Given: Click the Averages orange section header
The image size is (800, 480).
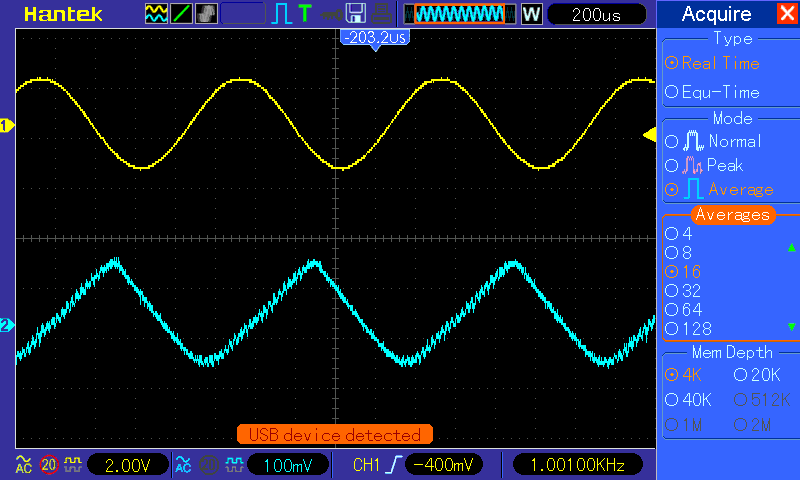Looking at the screenshot, I should coord(733,215).
